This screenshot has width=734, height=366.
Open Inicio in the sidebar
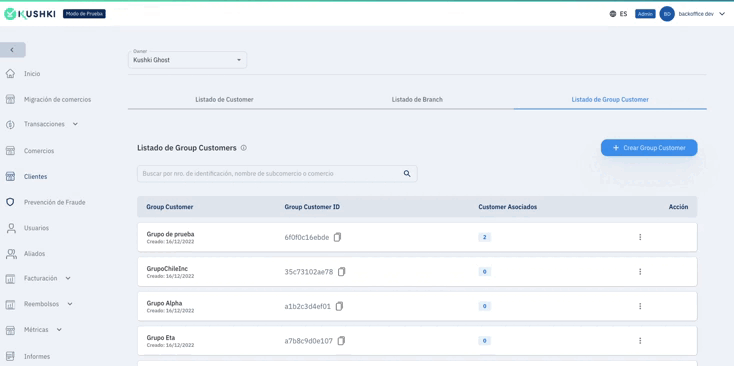coord(32,74)
